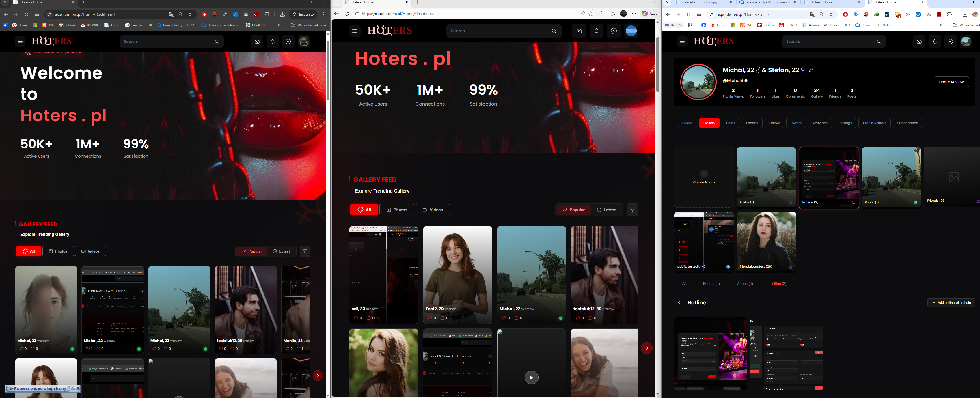Click Pobierz wideo z tej strony button

pos(38,388)
